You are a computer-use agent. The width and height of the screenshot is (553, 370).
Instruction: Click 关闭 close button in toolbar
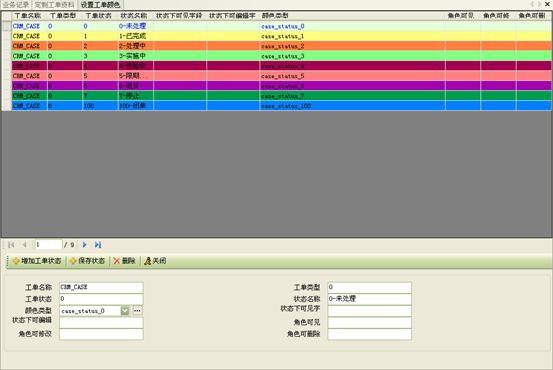coord(155,261)
